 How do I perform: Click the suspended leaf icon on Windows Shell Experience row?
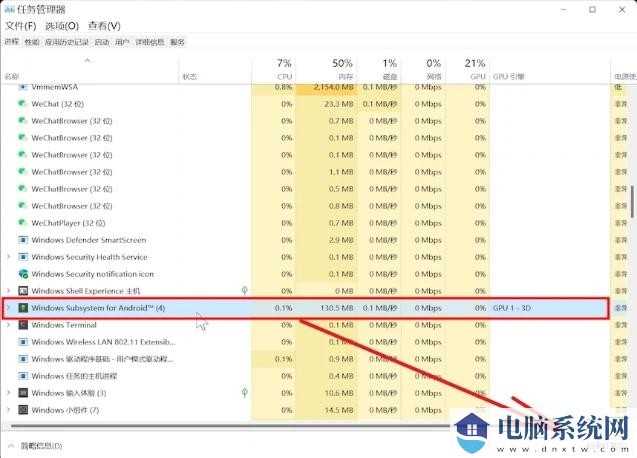[245, 291]
